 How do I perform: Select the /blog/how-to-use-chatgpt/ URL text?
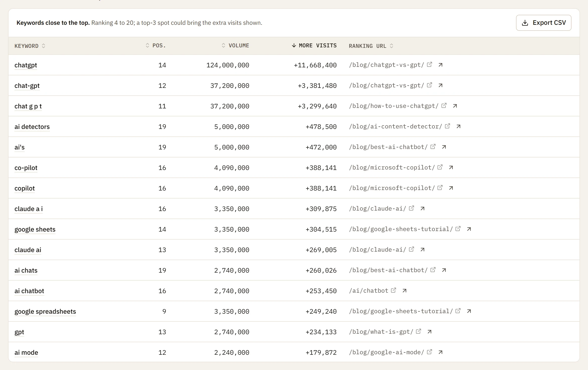click(x=394, y=106)
